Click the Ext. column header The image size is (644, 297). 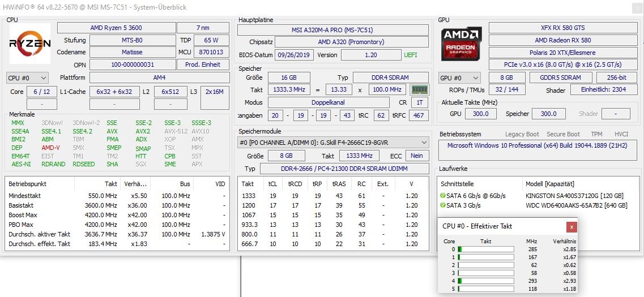click(383, 184)
